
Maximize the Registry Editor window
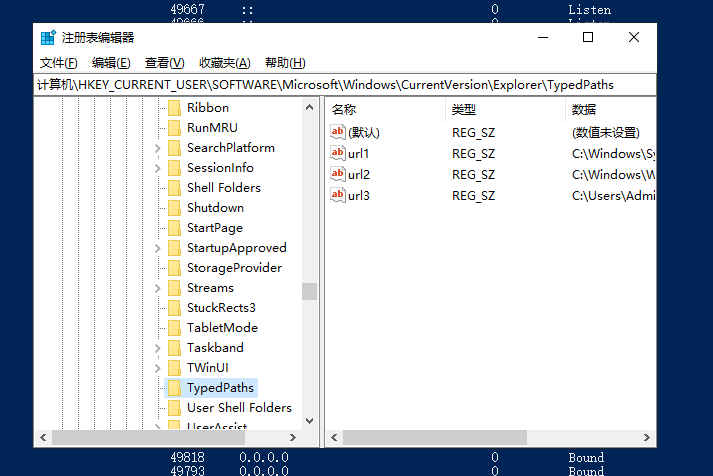(x=588, y=37)
